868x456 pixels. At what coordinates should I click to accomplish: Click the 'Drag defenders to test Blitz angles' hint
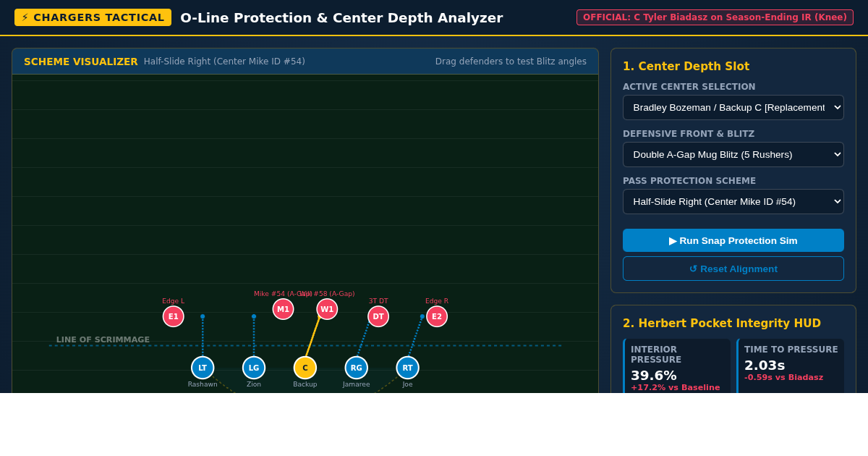(x=511, y=62)
